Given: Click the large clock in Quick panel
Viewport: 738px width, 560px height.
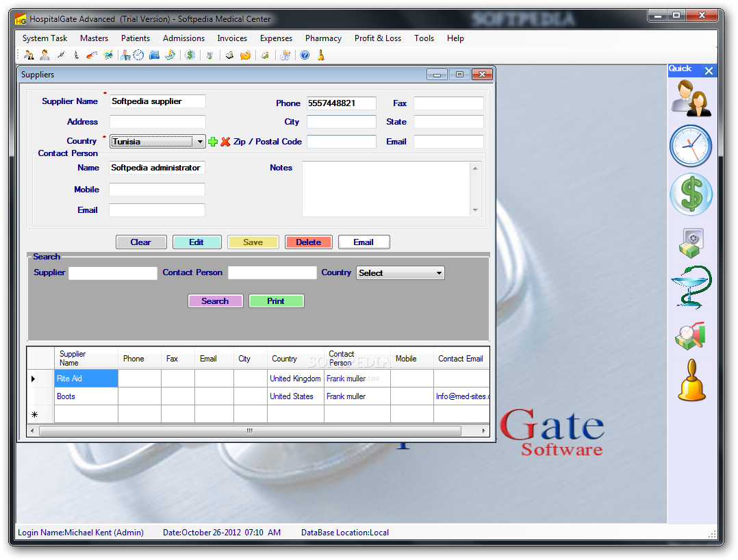Looking at the screenshot, I should [691, 146].
